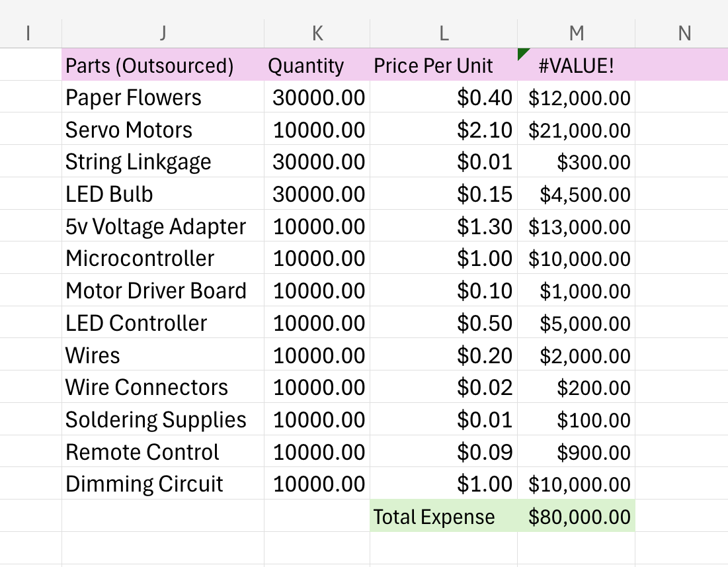The image size is (728, 567).
Task: Click the Price Per Unit header cell
Action: click(434, 65)
